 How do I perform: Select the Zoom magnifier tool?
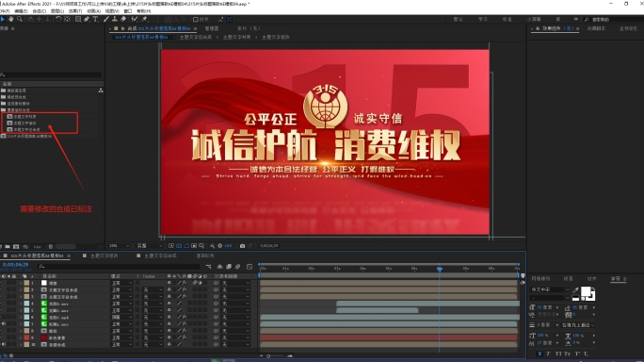pos(20,19)
